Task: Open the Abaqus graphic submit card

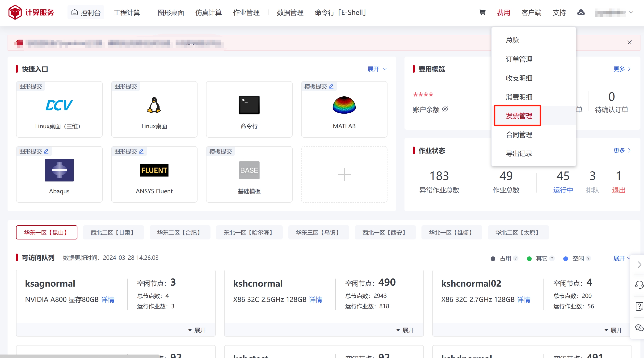Action: coord(59,174)
